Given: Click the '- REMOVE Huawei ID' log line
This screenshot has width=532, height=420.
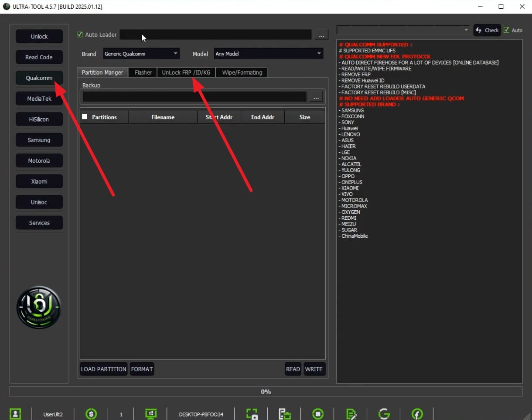Looking at the screenshot, I should click(x=362, y=81).
